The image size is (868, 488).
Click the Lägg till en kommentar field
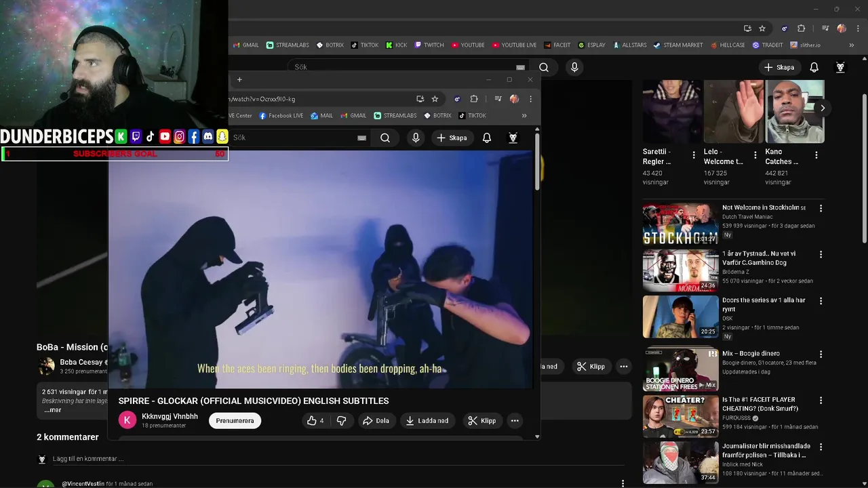coord(338,459)
